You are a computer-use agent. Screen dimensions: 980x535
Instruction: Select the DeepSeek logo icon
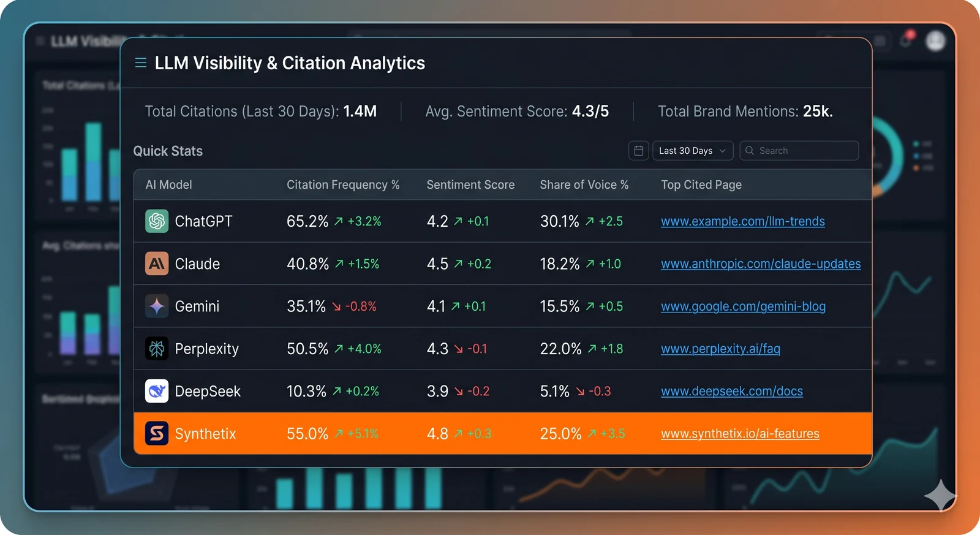pyautogui.click(x=157, y=391)
